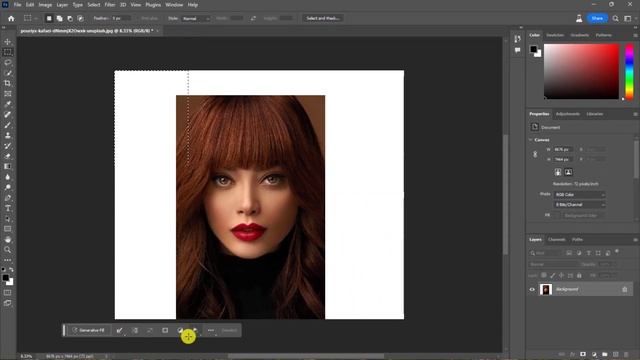Click the Invert selection icon in taskbar
Viewport: 640px width, 360px height.
coord(135,330)
